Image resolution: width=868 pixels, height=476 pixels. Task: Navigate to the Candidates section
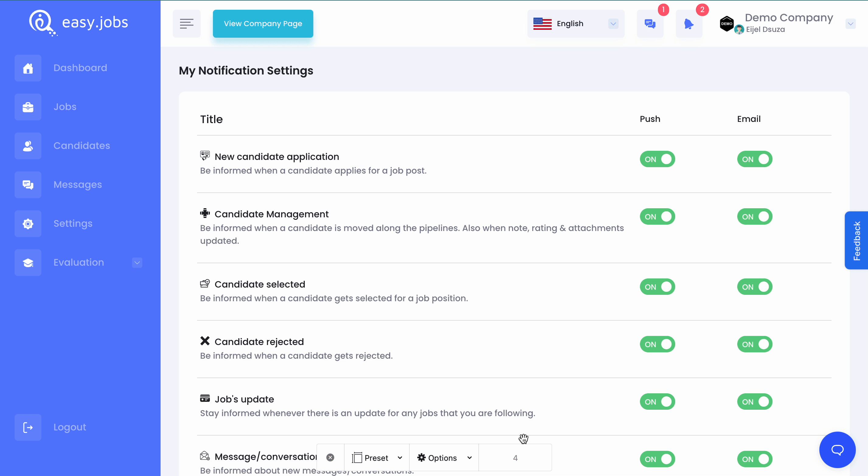[x=82, y=145]
